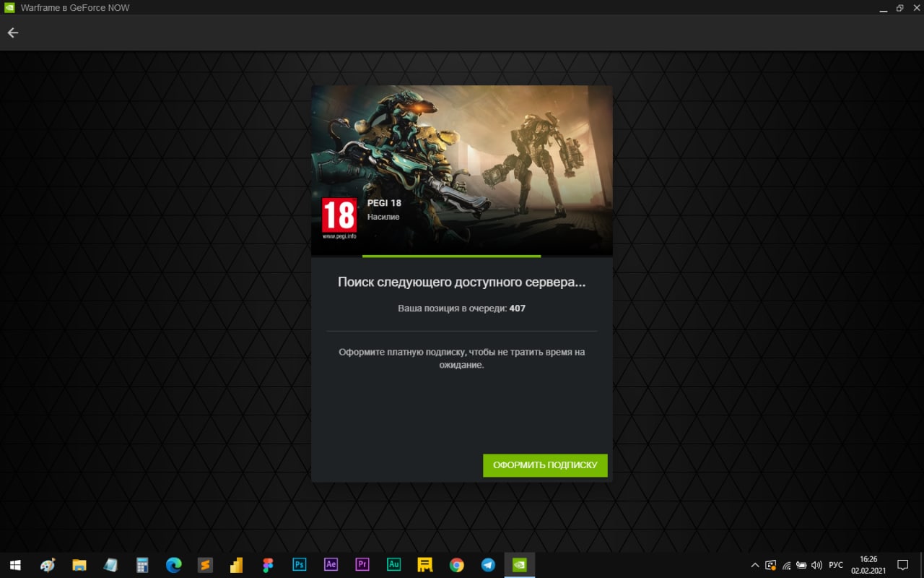Open the Windows Start menu

point(15,565)
